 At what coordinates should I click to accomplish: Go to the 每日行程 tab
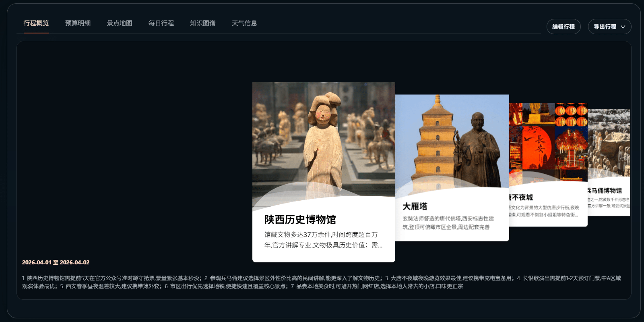pos(161,23)
